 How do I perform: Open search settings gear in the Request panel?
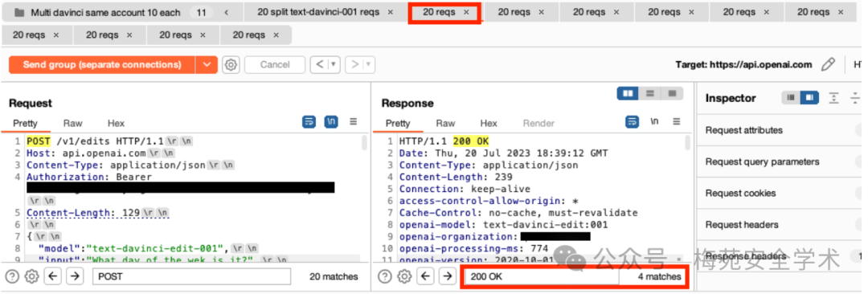[32, 276]
